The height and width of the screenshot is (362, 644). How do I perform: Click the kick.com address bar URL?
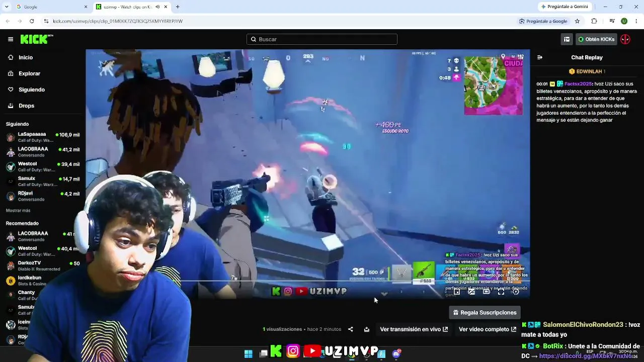[118, 21]
